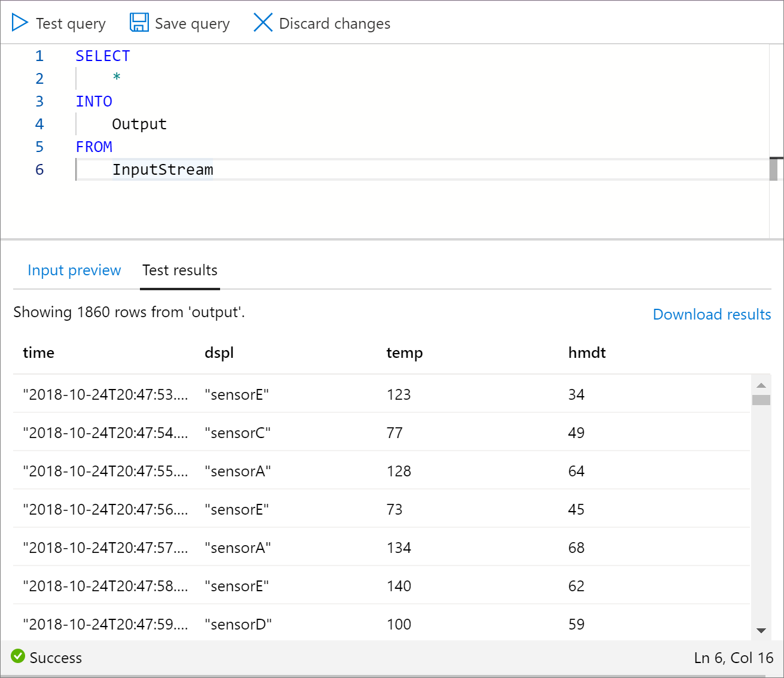Click the Save query button label
This screenshot has height=678, width=784.
(192, 24)
